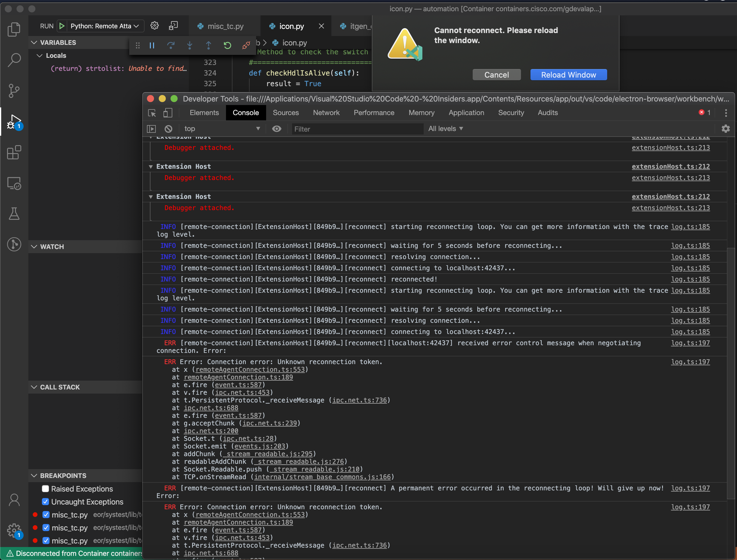This screenshot has height=560, width=737.
Task: Click the Reload Window button
Action: point(568,75)
